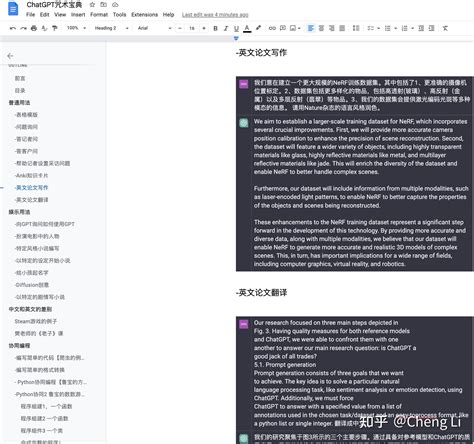Apply a bulleted list
Viewport: 474px width, 444px height.
coord(387,28)
